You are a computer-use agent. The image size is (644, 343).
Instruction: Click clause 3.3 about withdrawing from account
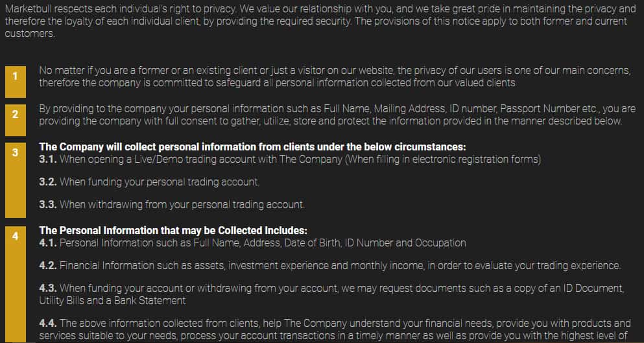(181, 204)
